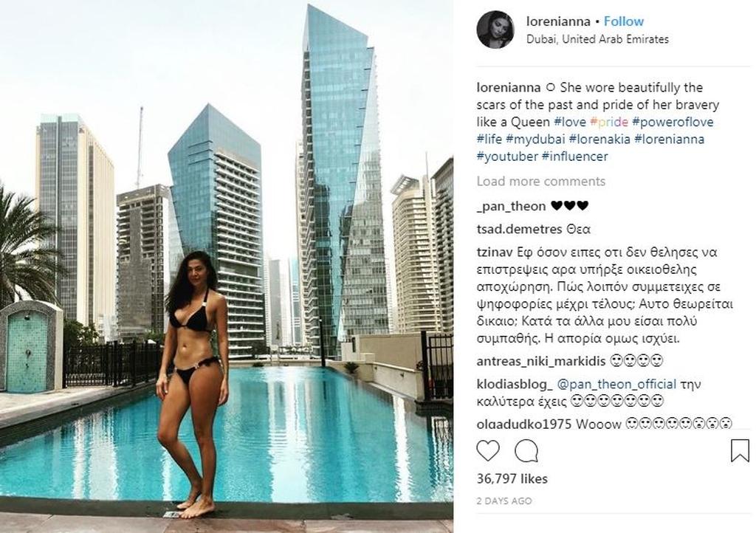Open Dubai, United Arab Emirates location
Image resolution: width=756 pixels, height=533 pixels.
(597, 39)
